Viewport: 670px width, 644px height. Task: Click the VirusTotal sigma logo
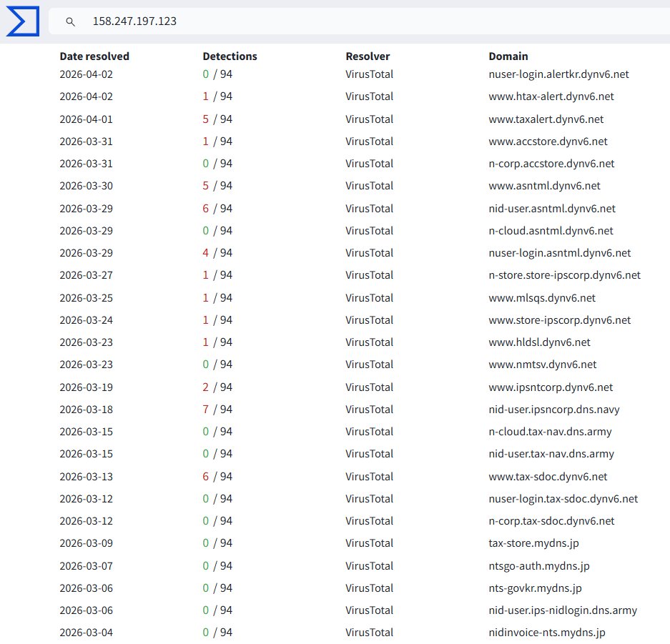23,21
